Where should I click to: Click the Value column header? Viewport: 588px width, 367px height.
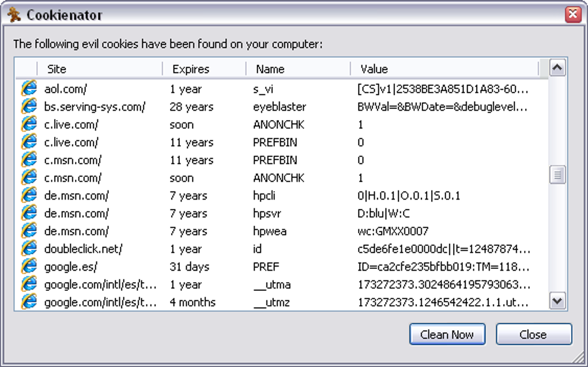coord(445,69)
